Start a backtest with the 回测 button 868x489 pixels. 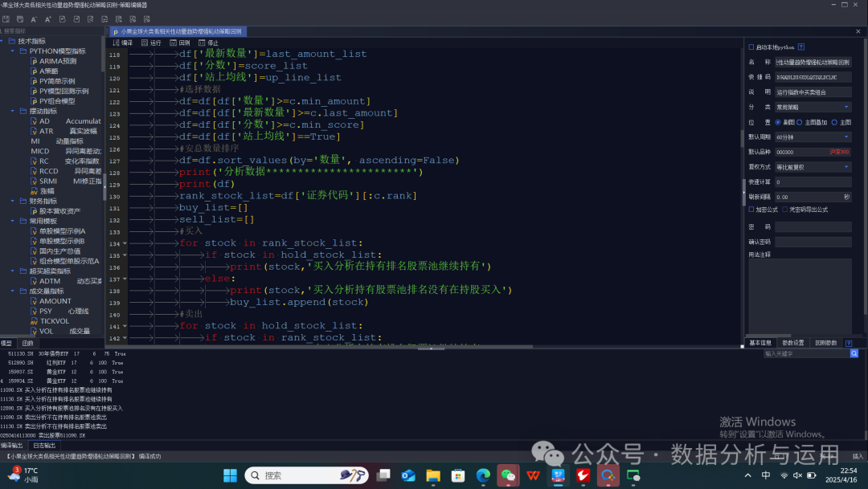coord(180,43)
